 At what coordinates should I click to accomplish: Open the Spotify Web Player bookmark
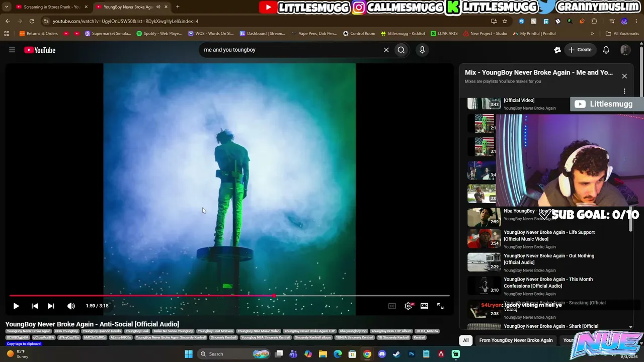tap(159, 34)
